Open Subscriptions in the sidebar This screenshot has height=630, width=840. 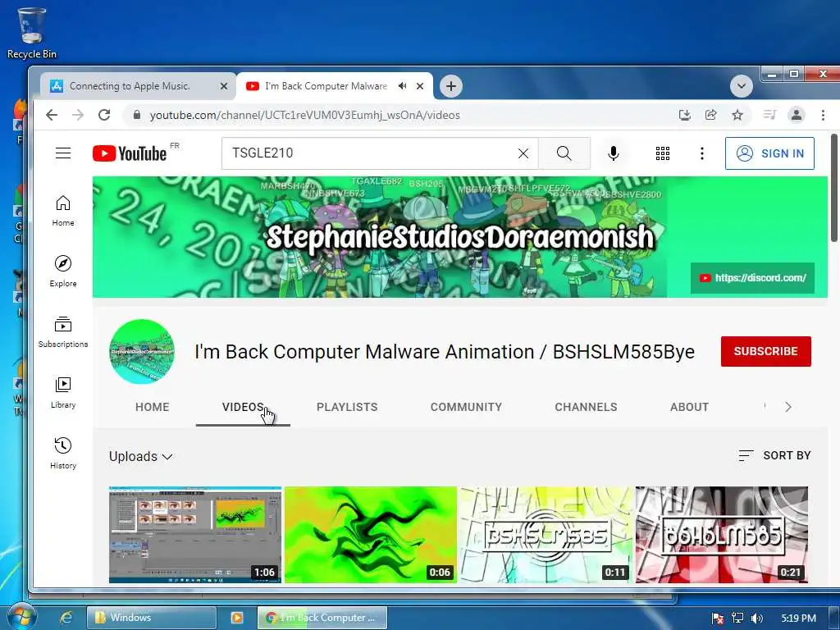(63, 332)
